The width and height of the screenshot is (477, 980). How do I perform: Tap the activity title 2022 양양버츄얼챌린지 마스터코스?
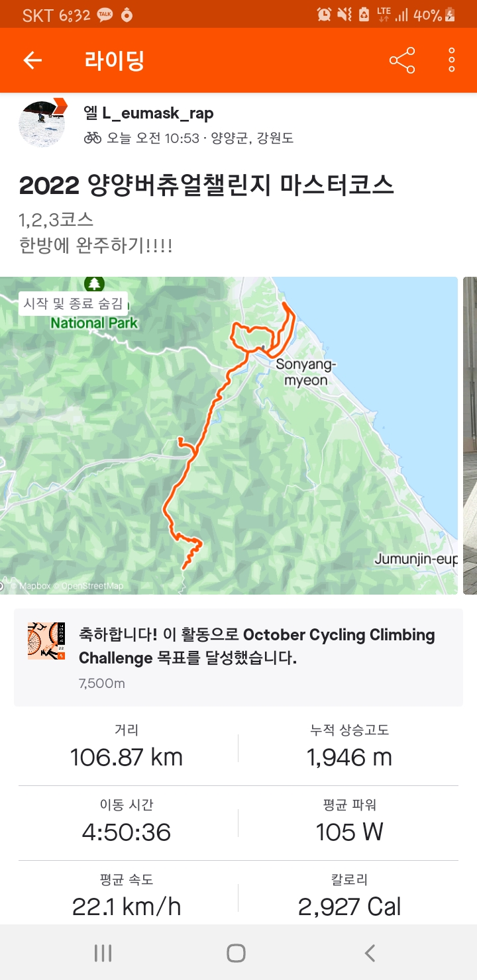click(x=207, y=186)
